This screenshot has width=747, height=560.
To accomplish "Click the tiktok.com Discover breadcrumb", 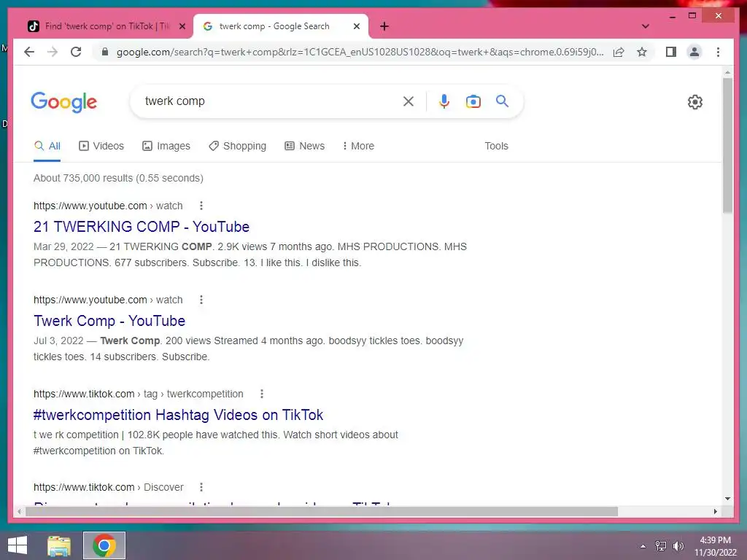I will click(x=108, y=487).
